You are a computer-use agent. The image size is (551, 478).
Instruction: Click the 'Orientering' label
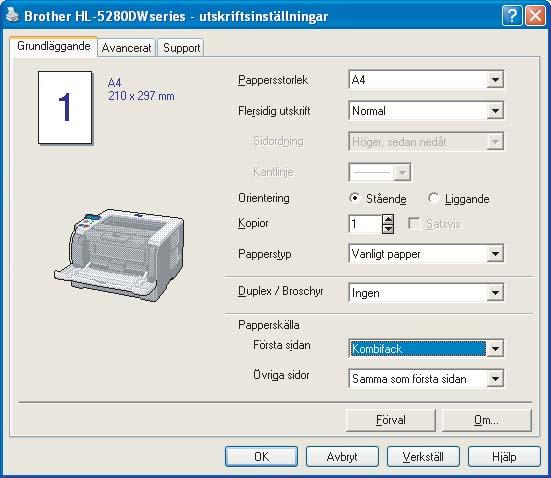tap(264, 198)
